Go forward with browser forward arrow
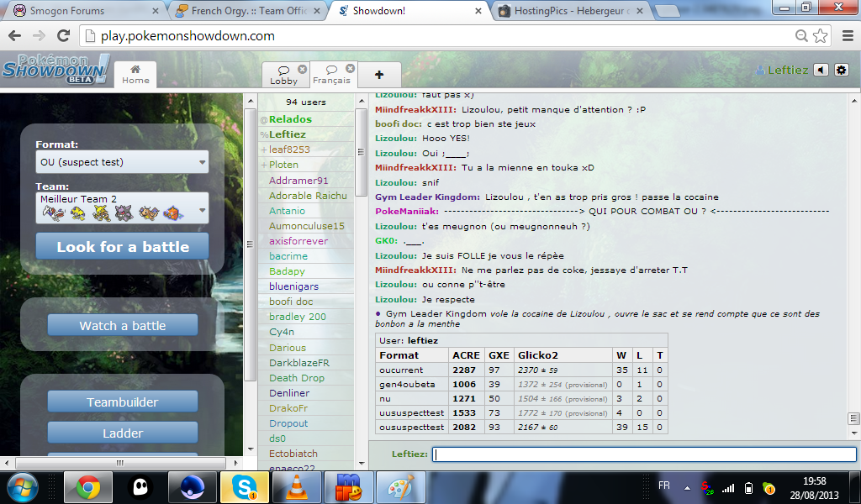This screenshot has width=861, height=504. 39,36
